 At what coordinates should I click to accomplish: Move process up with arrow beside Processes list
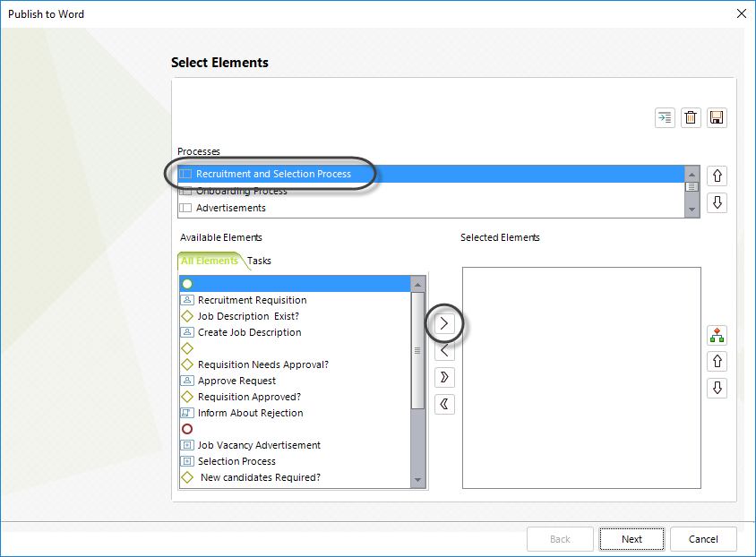717,176
